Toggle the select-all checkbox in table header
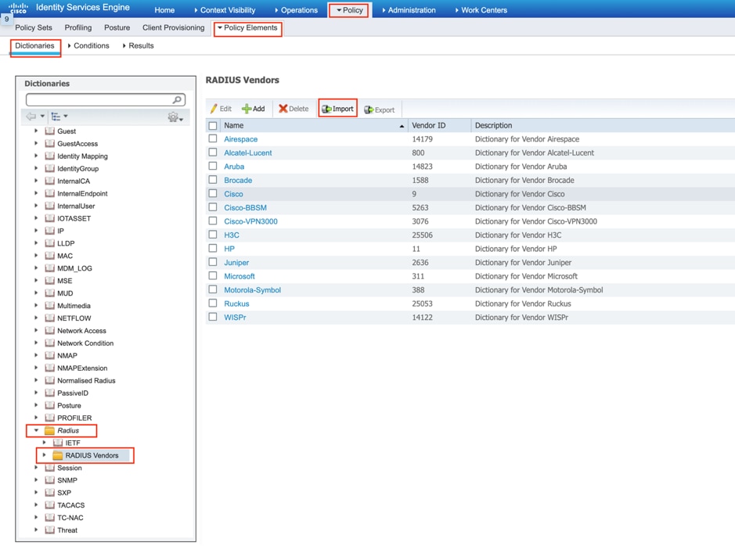735x560 pixels. (x=213, y=126)
